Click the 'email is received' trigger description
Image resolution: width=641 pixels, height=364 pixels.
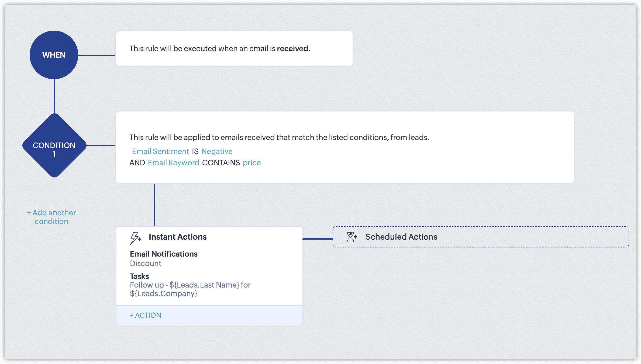220,48
